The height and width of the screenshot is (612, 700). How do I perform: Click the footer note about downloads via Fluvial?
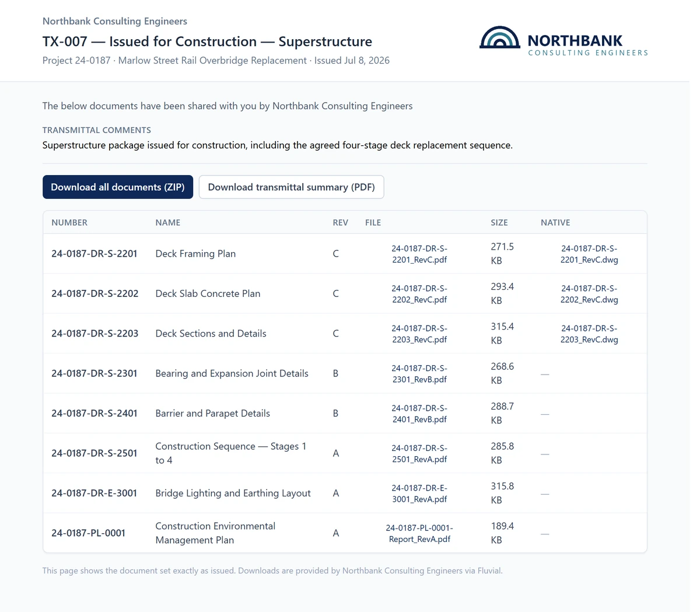point(272,571)
